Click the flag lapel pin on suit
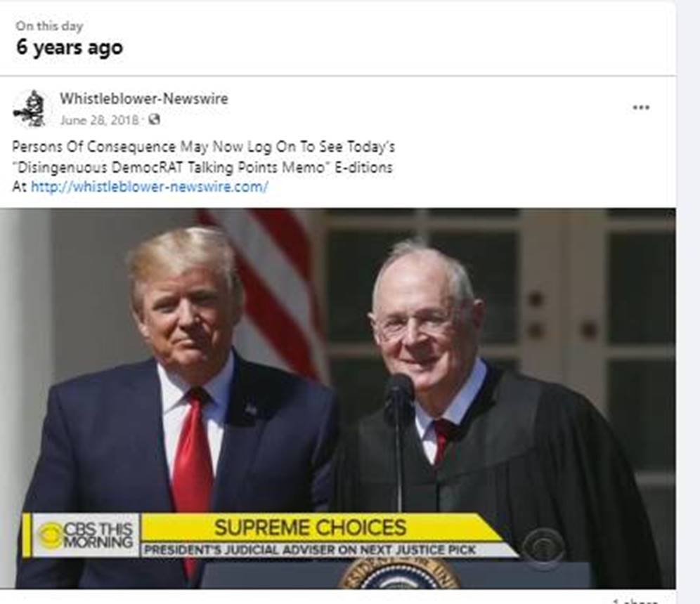This screenshot has height=604, width=700. click(250, 408)
